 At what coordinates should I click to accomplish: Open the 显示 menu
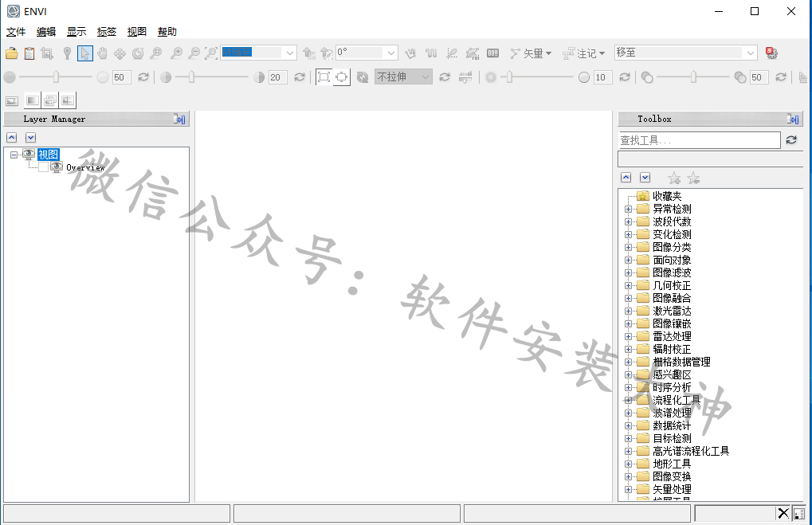click(x=76, y=32)
